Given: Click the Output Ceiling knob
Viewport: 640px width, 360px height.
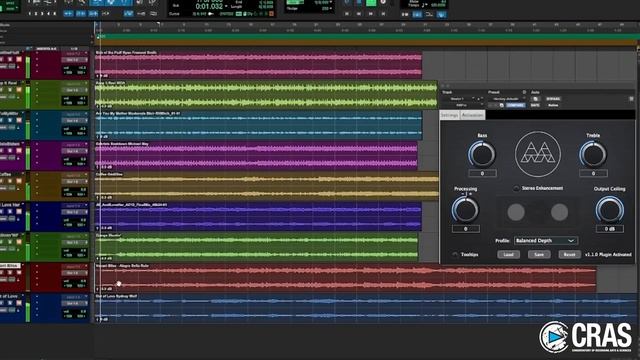Looking at the screenshot, I should [x=609, y=210].
